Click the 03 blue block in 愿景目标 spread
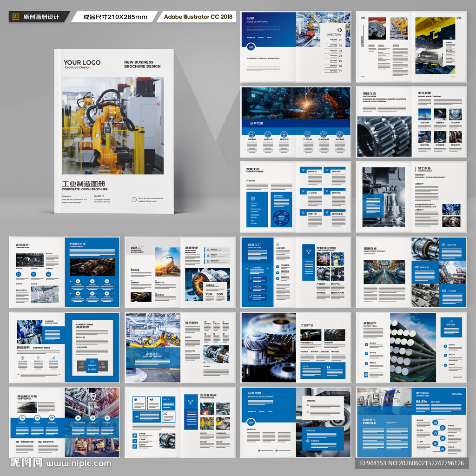The width and height of the screenshot is (476, 476). (452, 295)
